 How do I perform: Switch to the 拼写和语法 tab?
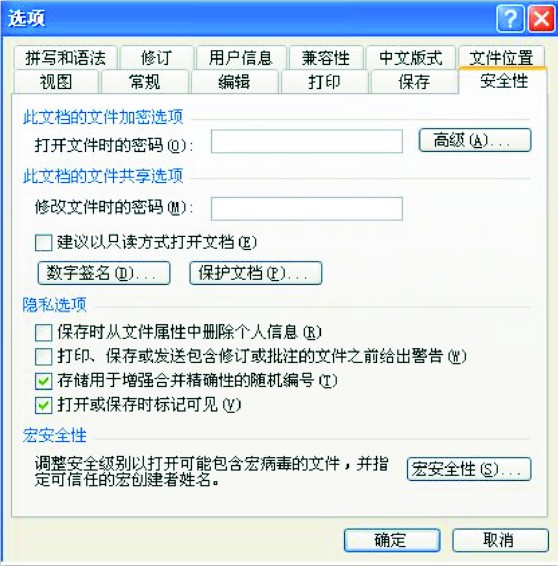click(x=66, y=58)
